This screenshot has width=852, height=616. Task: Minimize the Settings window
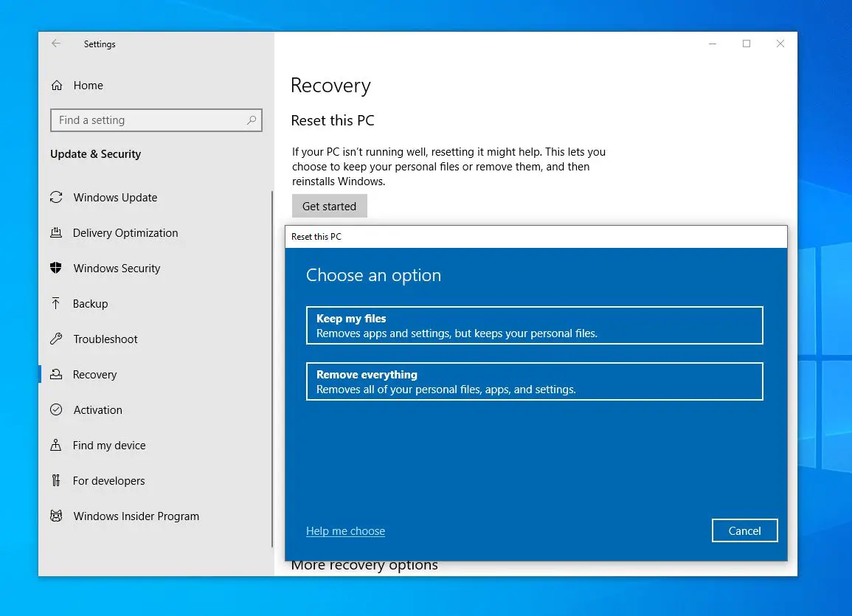click(713, 44)
